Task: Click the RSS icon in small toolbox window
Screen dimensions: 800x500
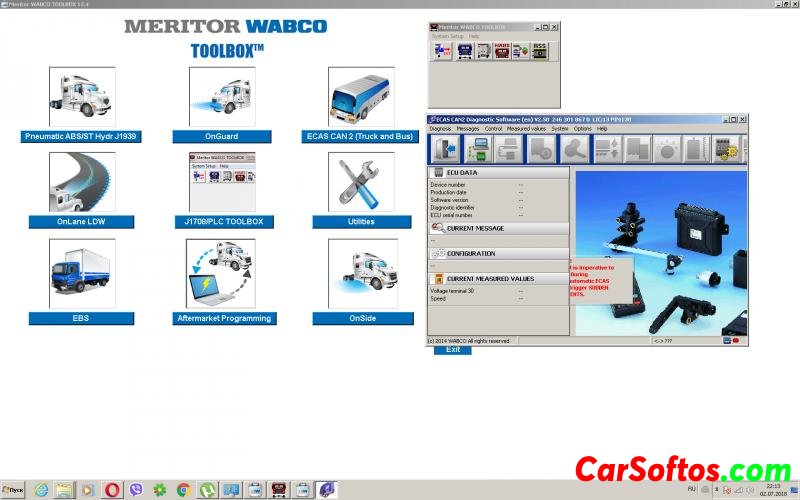Action: pos(539,51)
